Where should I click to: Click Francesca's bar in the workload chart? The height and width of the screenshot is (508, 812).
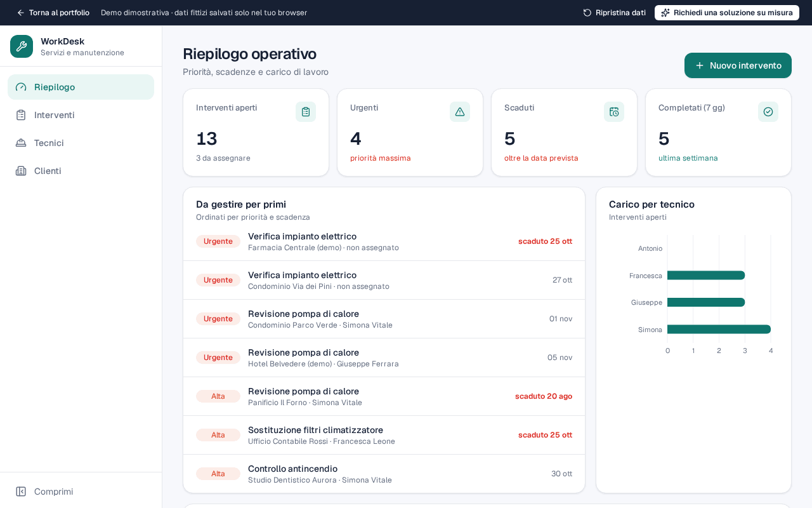click(706, 276)
